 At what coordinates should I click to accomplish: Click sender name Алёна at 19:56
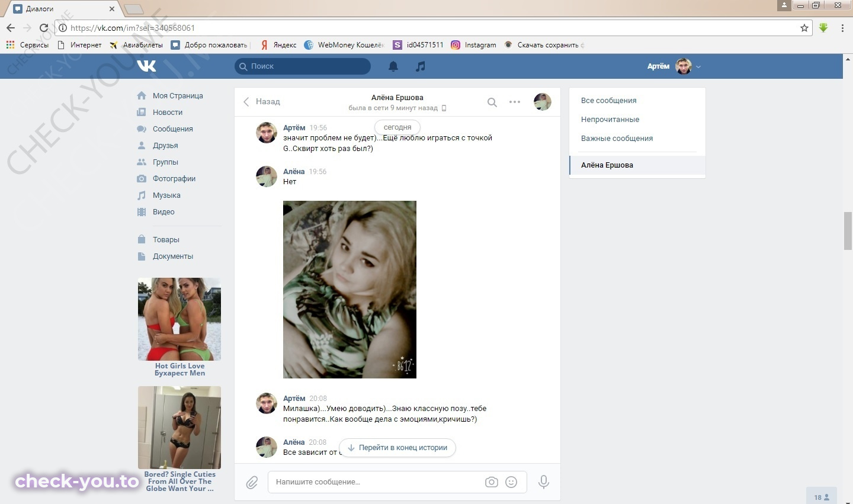294,172
